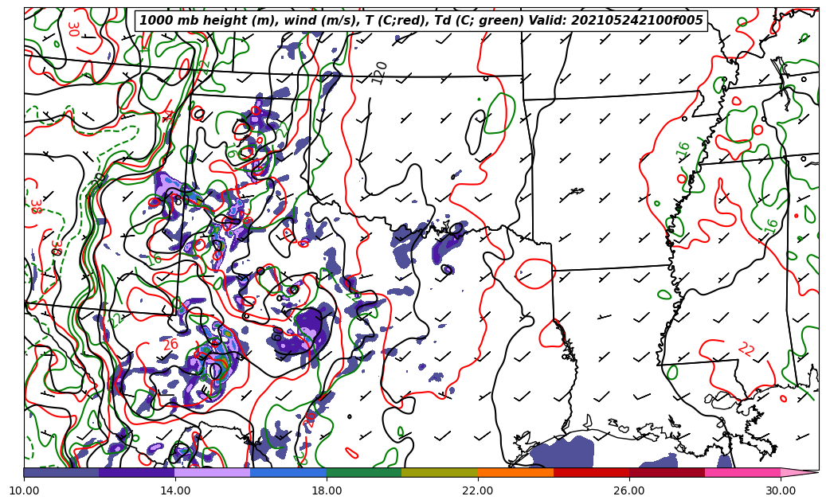Click the black 120 height contour label
The height and width of the screenshot is (504, 826).
point(380,72)
